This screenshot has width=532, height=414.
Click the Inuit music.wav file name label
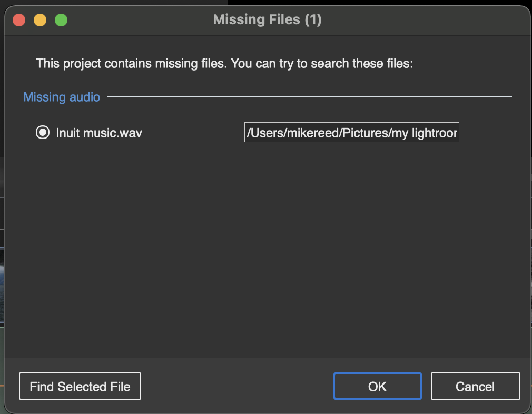[99, 133]
